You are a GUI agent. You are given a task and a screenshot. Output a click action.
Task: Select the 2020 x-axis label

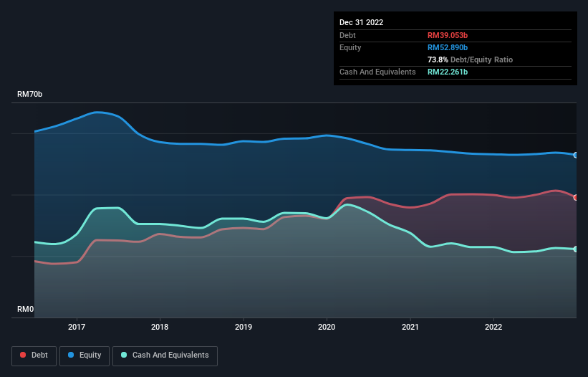327,327
